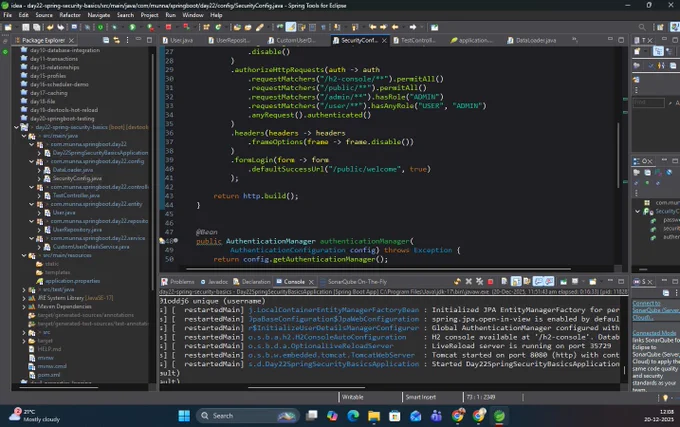The image size is (680, 427).
Task: Click the Save All toolbar icon
Action: coord(36,27)
